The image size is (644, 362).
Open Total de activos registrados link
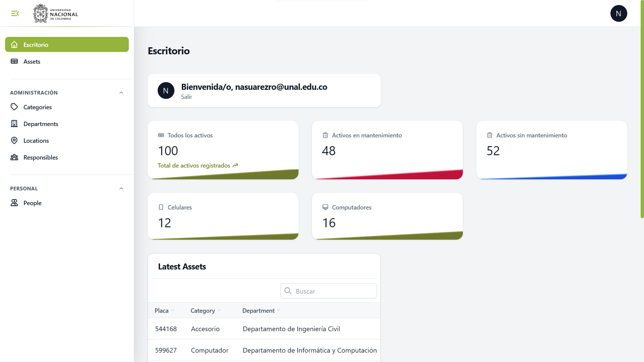[x=198, y=166]
